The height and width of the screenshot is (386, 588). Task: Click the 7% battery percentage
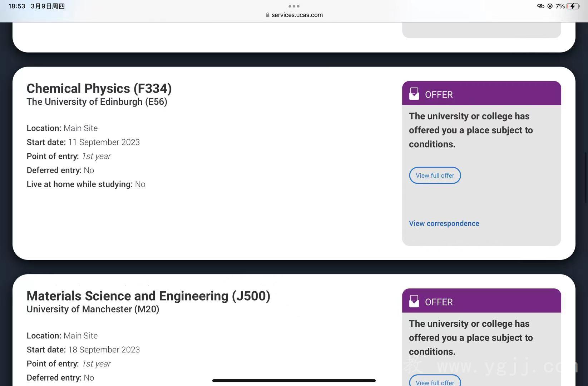(x=560, y=6)
